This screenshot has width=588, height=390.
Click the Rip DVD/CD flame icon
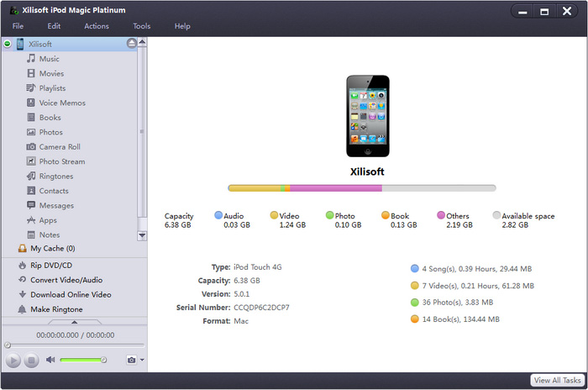point(23,265)
